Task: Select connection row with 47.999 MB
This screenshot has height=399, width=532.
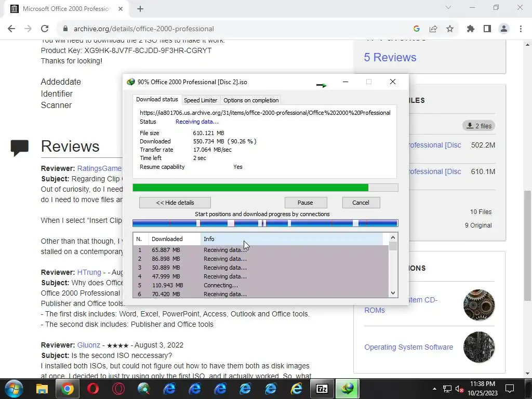Action: point(261,276)
